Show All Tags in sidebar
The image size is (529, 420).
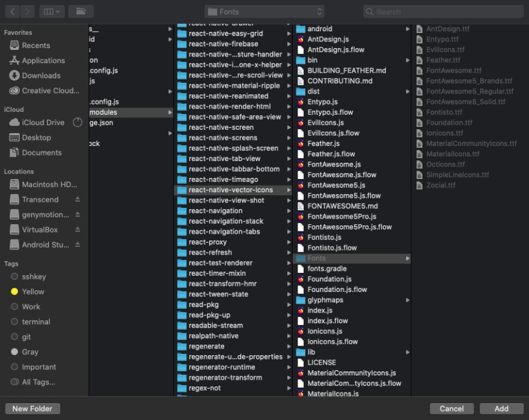click(38, 382)
